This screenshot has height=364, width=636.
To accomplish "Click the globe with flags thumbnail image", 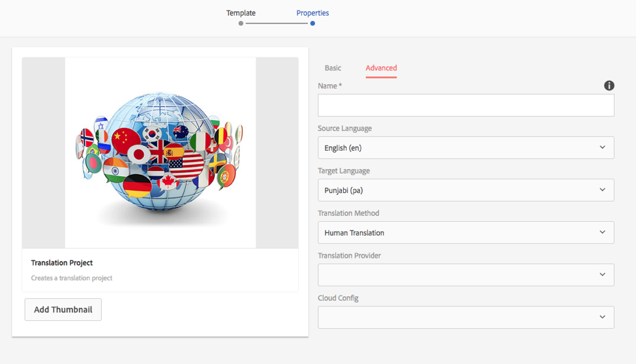I will pos(160,153).
